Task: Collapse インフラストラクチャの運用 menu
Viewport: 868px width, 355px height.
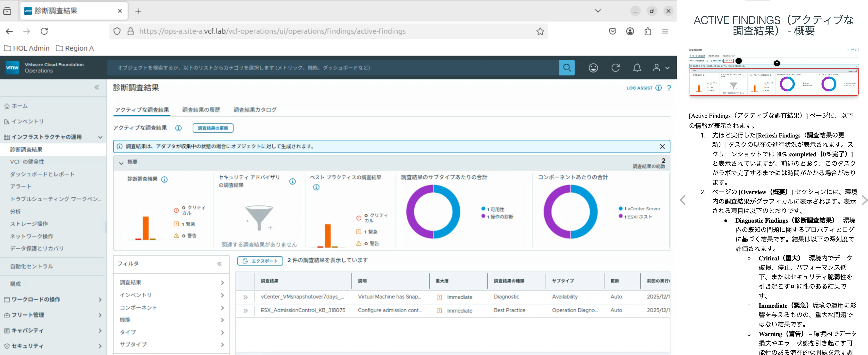Action: point(100,137)
